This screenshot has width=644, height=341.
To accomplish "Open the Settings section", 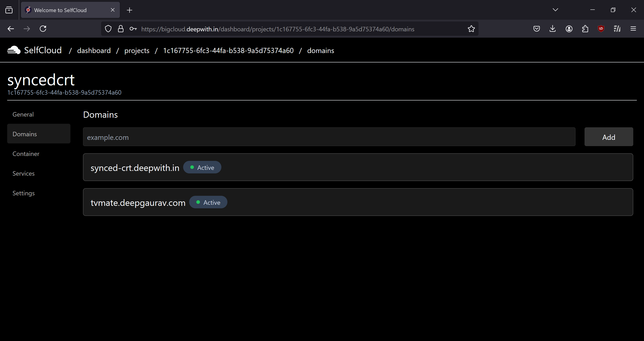I will (23, 193).
